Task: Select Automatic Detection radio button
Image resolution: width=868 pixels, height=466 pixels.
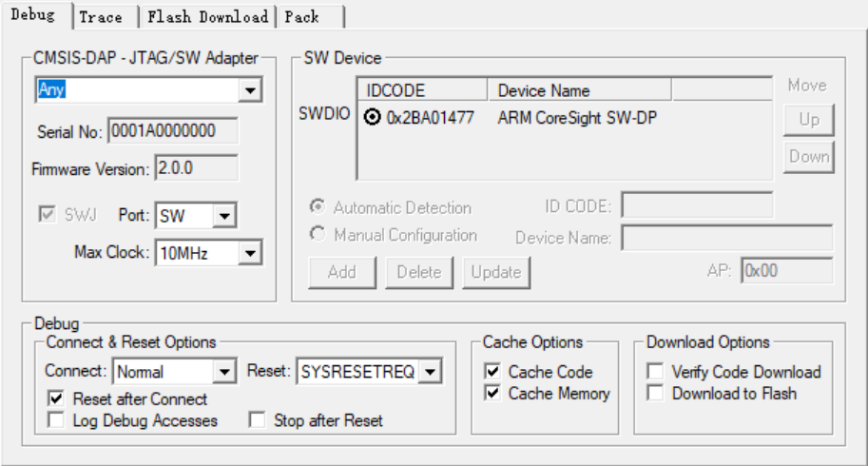Action: click(318, 207)
